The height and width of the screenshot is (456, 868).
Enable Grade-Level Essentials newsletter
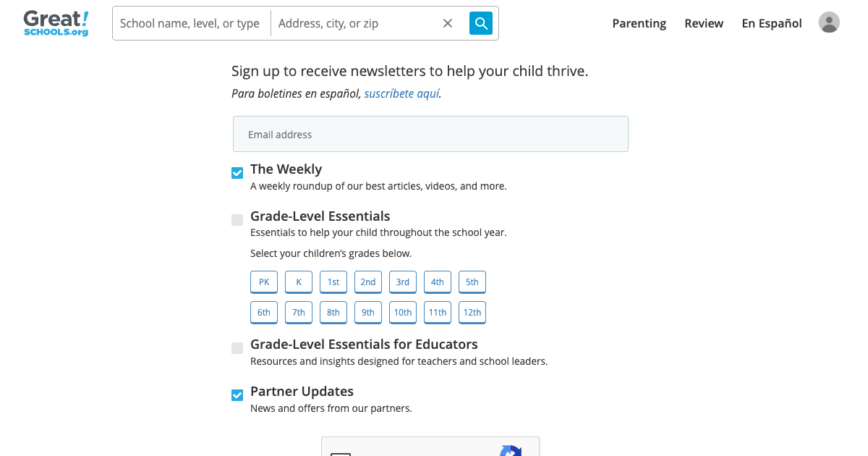coord(237,219)
